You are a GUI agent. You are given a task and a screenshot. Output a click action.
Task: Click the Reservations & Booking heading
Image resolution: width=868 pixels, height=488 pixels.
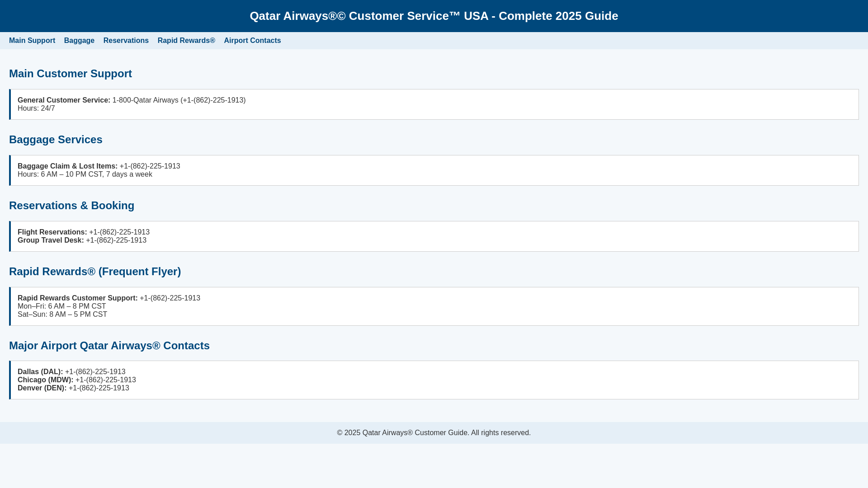coord(72,206)
